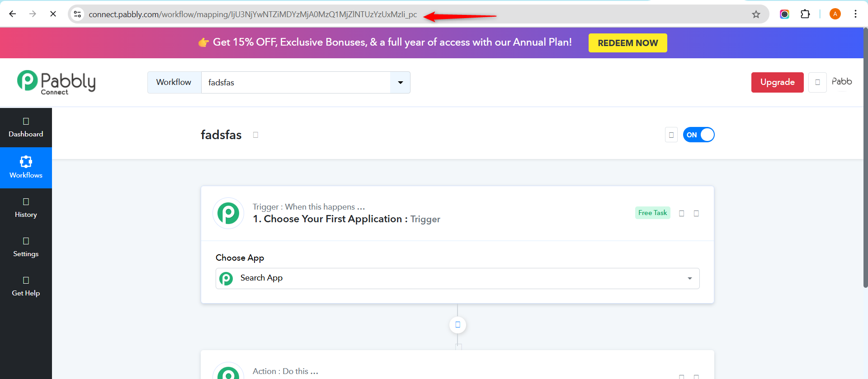Click the Free Task badge
The image size is (868, 379).
(x=652, y=213)
